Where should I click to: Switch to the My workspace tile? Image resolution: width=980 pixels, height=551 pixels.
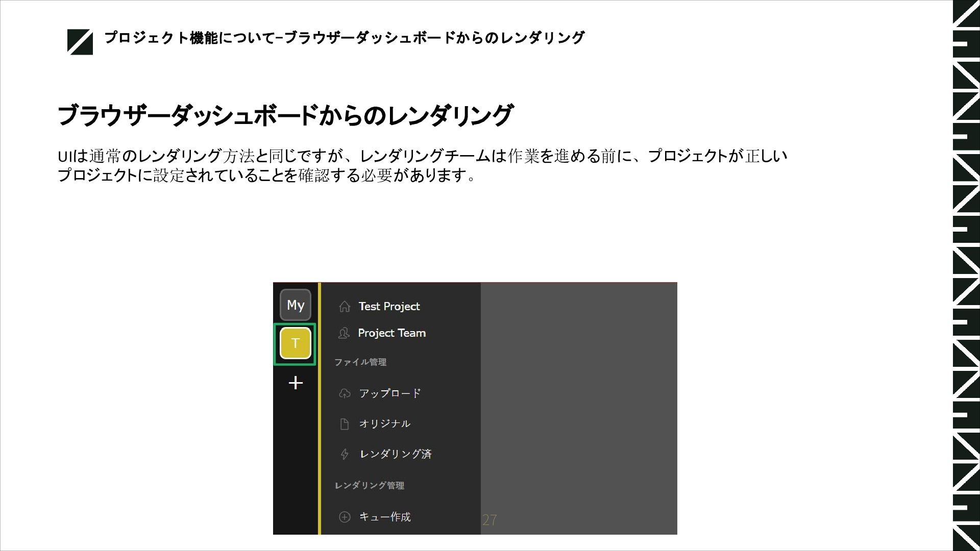[x=296, y=305]
